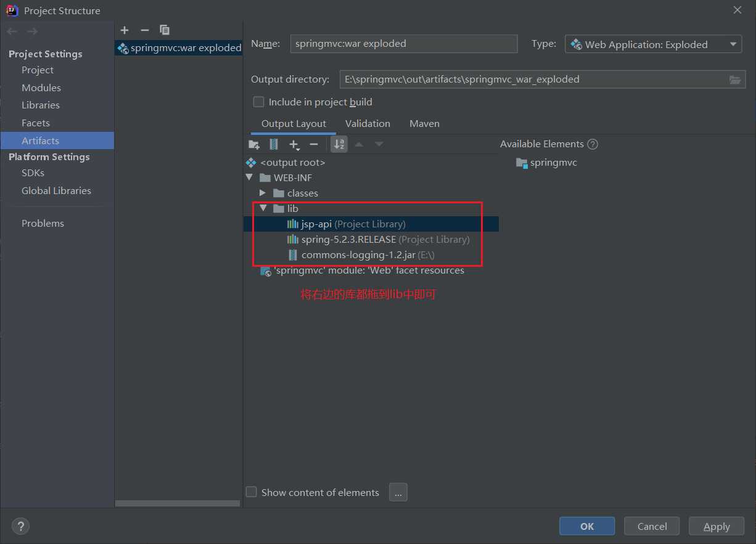This screenshot has width=756, height=544.
Task: Click the IntelliJ logo in title bar
Action: [x=12, y=10]
